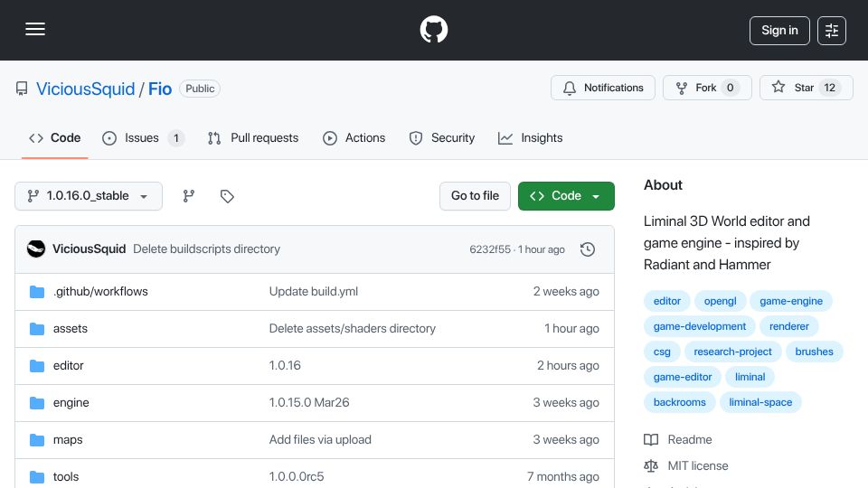Viewport: 868px width, 488px height.
Task: Expand the green Code dropdown
Action: click(566, 196)
